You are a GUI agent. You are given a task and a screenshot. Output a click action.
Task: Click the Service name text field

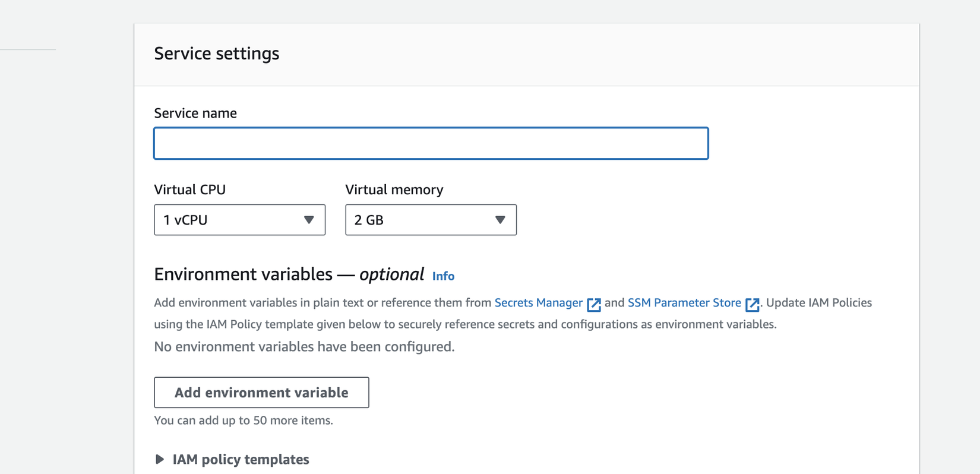pos(431,143)
